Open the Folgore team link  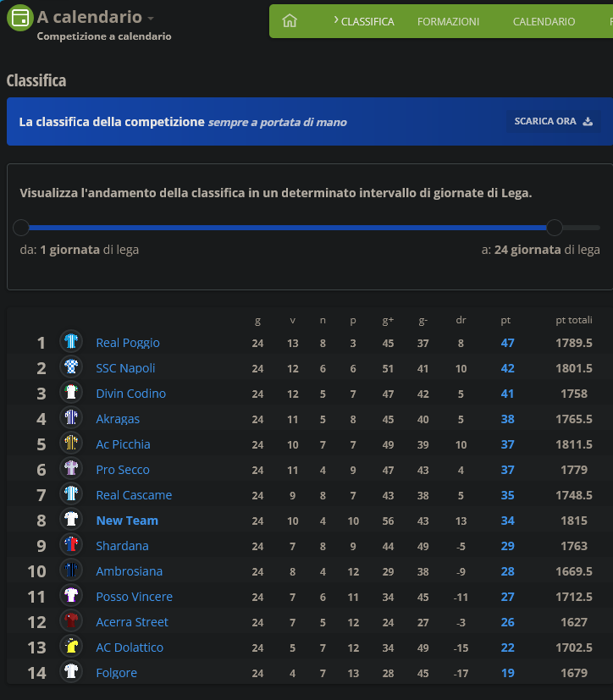(116, 673)
